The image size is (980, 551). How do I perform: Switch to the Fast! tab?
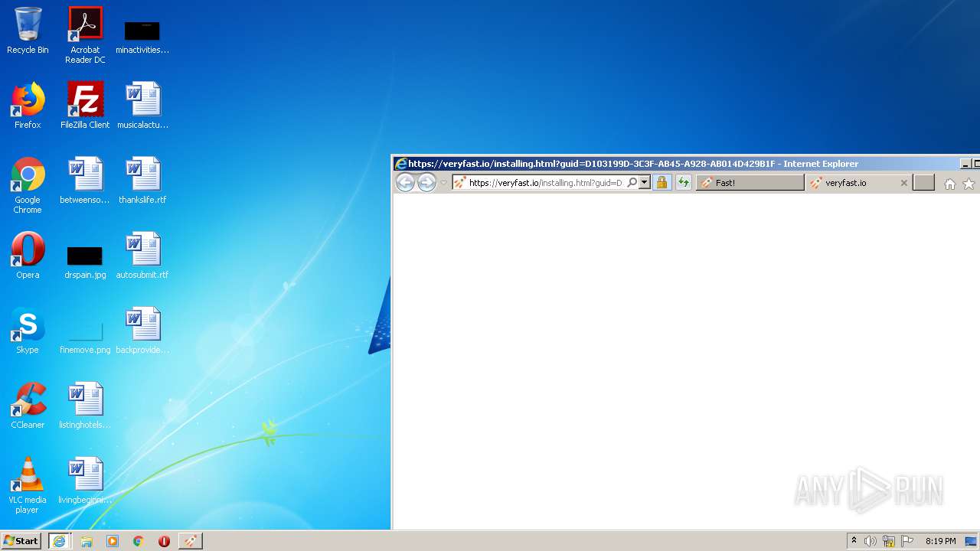pos(750,183)
